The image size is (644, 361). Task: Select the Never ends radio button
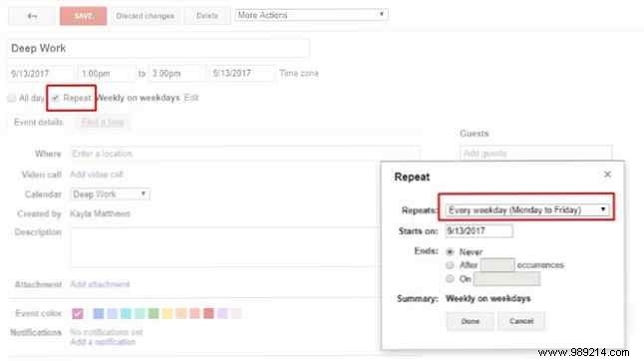[x=450, y=251]
